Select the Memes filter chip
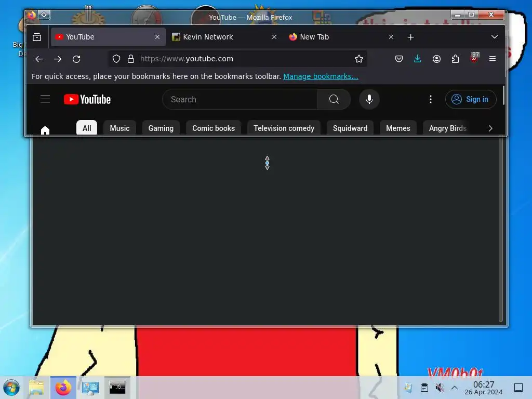Image resolution: width=532 pixels, height=399 pixels. pyautogui.click(x=398, y=128)
